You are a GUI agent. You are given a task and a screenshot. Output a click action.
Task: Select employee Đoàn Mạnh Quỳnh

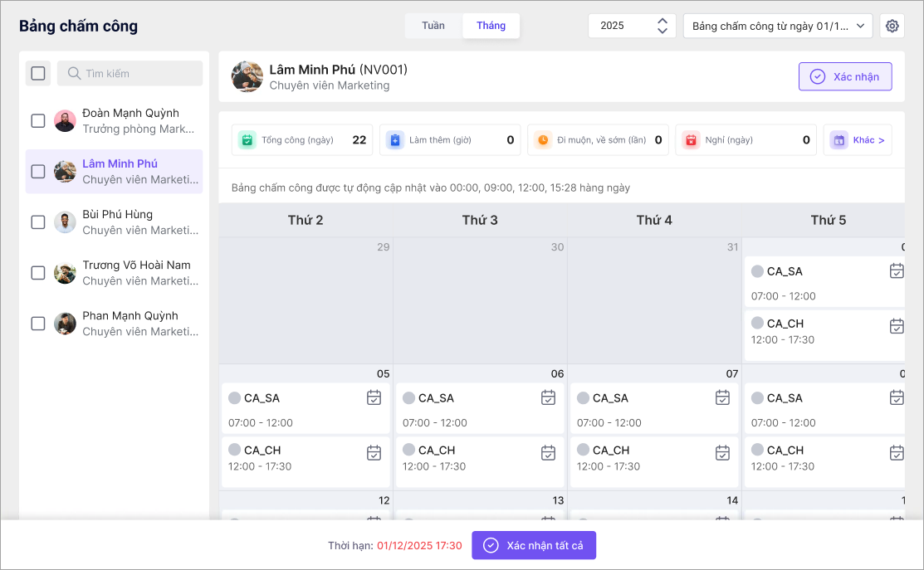tap(114, 120)
